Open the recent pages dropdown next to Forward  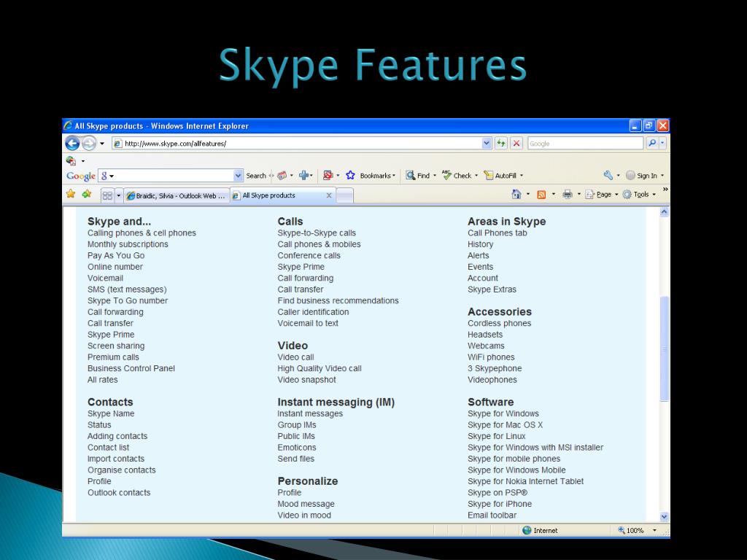[x=102, y=144]
